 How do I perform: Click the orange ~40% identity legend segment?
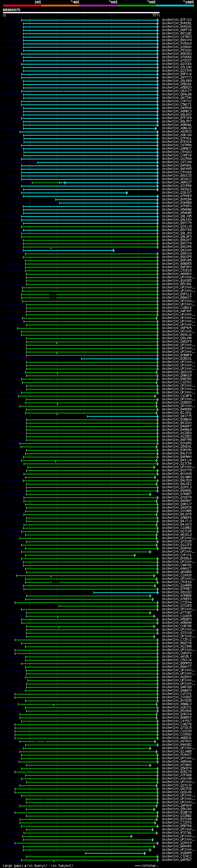(x=60, y=6)
